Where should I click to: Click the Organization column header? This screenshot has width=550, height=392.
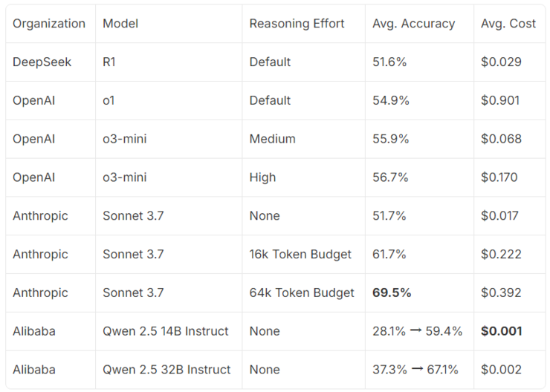point(49,24)
